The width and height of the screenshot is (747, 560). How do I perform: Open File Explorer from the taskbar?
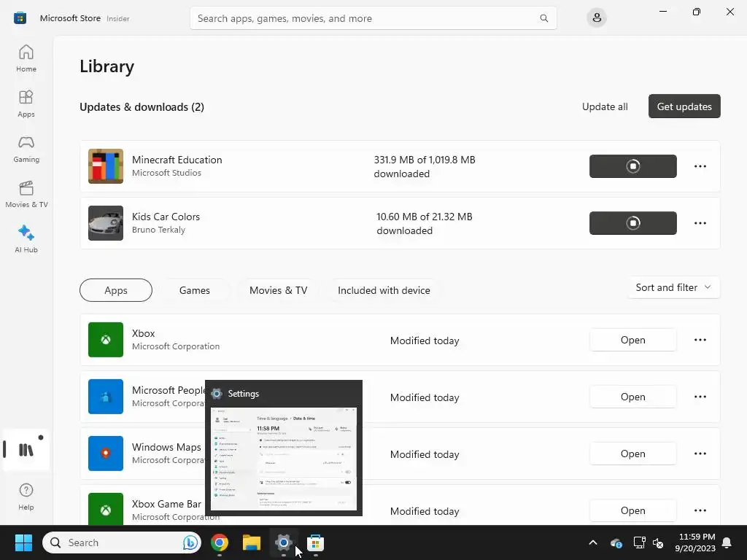coord(252,542)
